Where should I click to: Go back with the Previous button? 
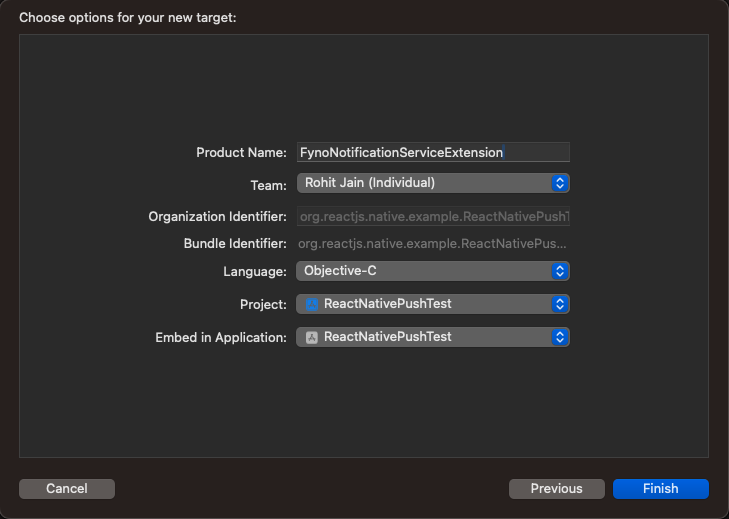coord(556,489)
